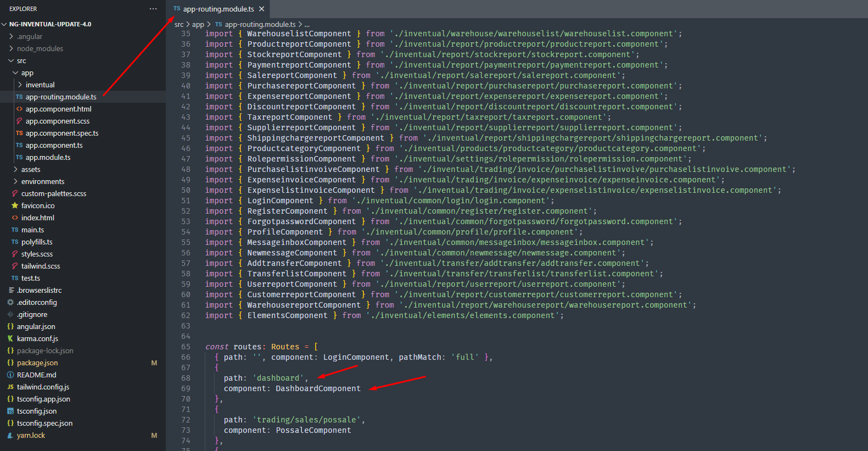The height and width of the screenshot is (451, 868).
Task: Open tsconfig.app.json file
Action: [43, 399]
